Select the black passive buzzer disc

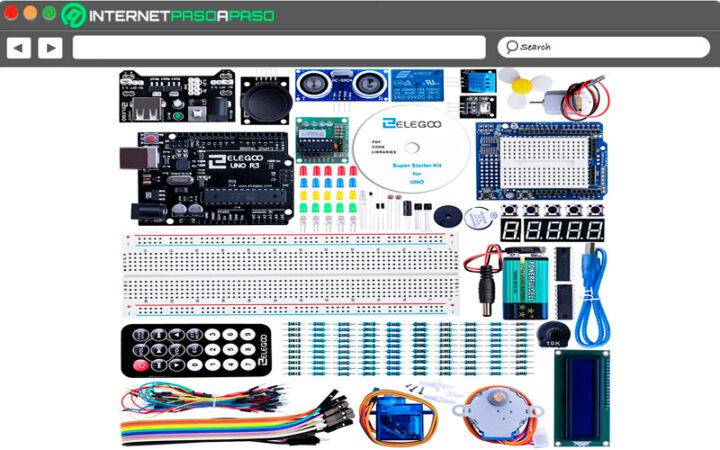tap(448, 216)
